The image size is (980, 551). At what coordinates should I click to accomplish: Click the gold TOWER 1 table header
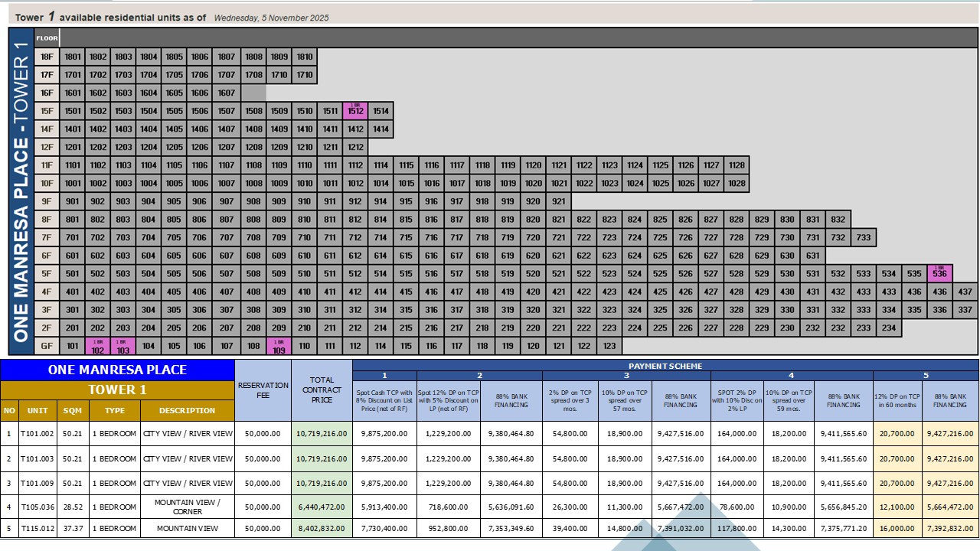point(117,390)
